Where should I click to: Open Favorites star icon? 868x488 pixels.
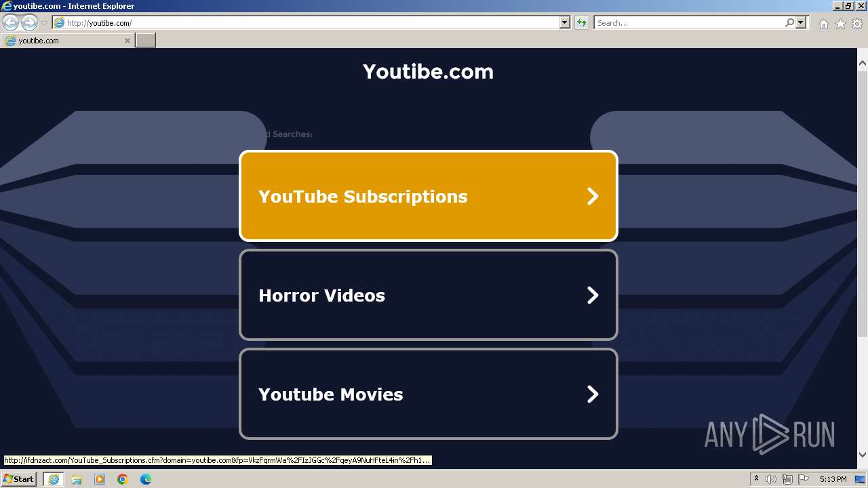tap(840, 24)
